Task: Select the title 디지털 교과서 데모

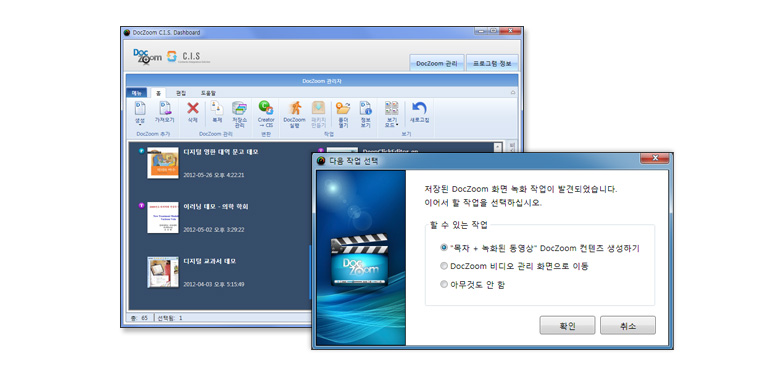Action: point(209,261)
